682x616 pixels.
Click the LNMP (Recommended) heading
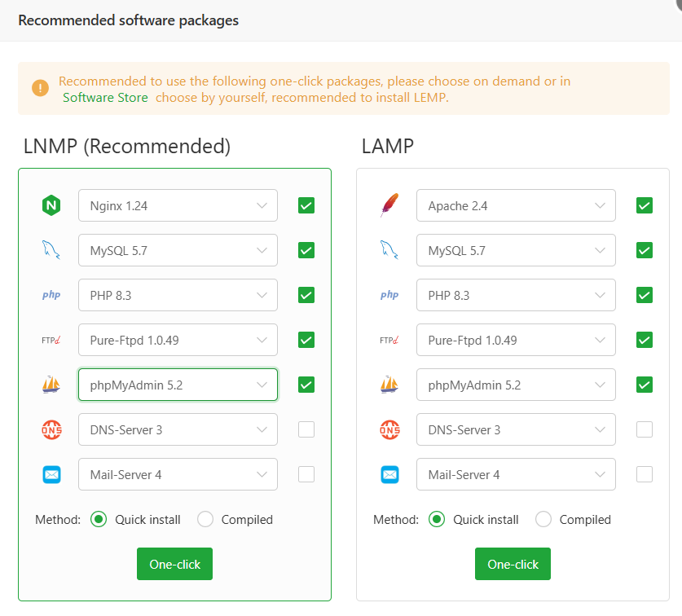click(126, 146)
